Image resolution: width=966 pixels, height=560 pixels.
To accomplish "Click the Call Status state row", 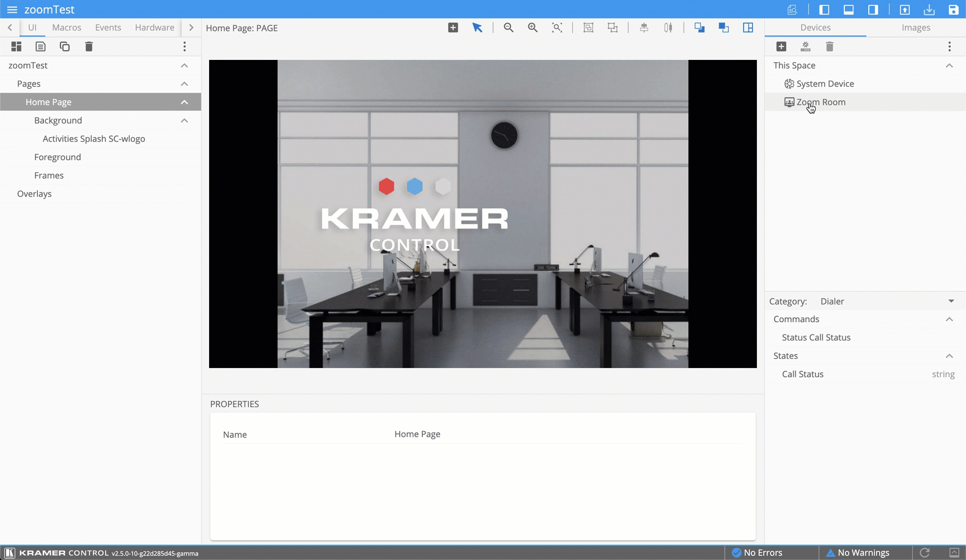I will tap(865, 374).
